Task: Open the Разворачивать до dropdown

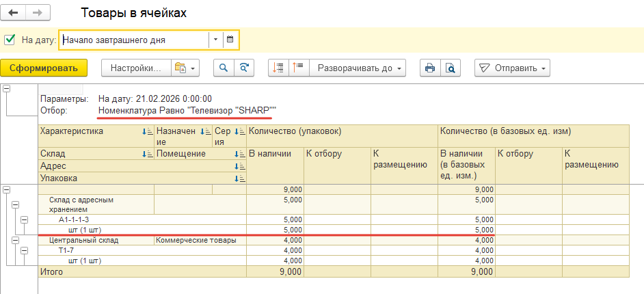Action: tap(358, 68)
